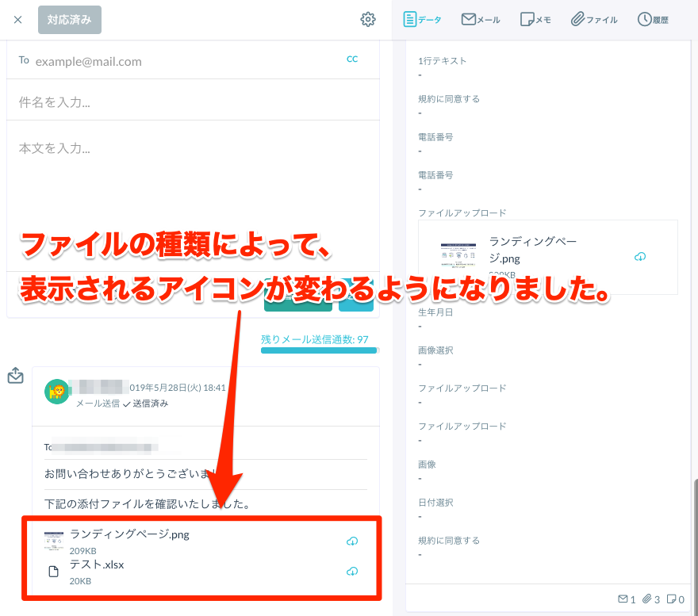
Task: Open the メモ tab
Action: click(x=535, y=20)
